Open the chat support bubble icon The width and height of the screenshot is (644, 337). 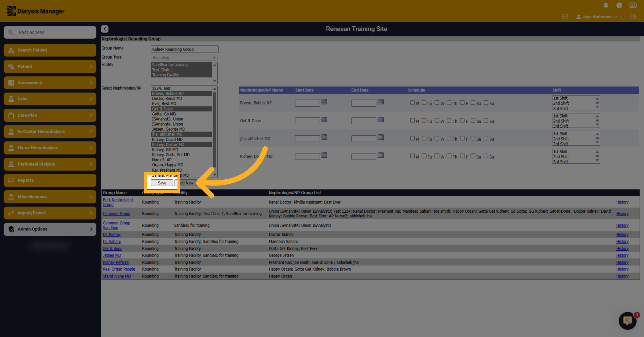click(628, 321)
